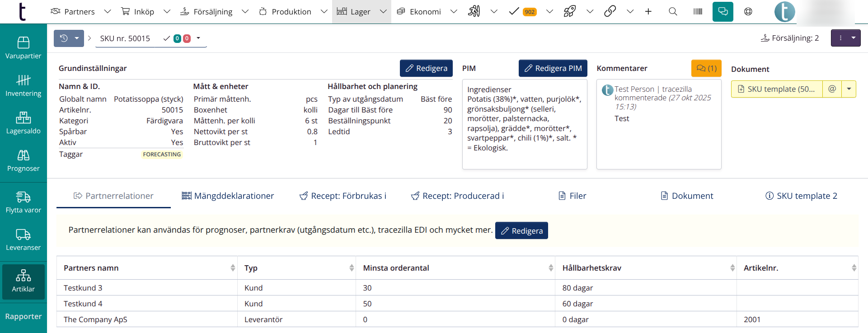Open the chat messages button
Image resolution: width=868 pixels, height=333 pixels.
(723, 12)
